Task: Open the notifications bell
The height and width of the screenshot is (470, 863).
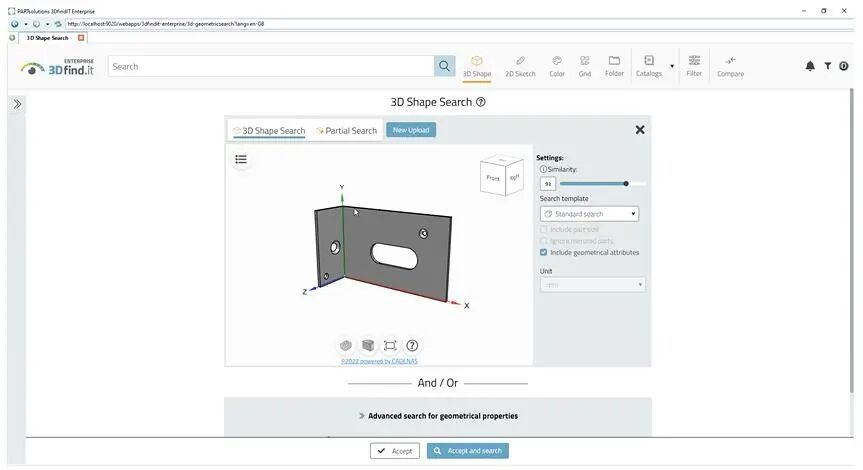Action: click(810, 66)
